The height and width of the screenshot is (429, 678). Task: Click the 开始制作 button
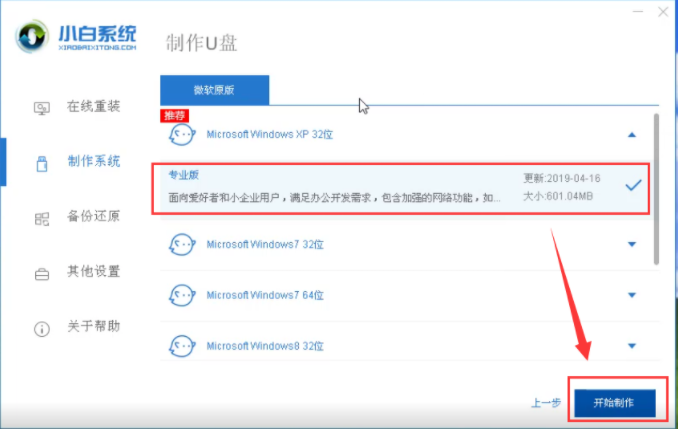(x=615, y=403)
